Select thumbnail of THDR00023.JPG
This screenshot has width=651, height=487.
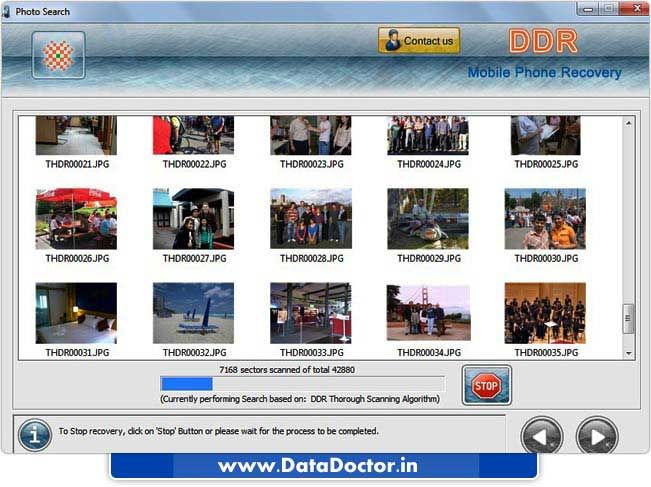click(x=311, y=135)
